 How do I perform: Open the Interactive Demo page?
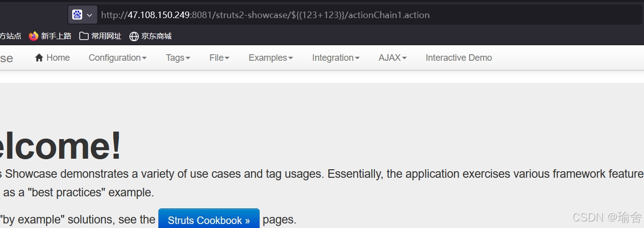[459, 58]
